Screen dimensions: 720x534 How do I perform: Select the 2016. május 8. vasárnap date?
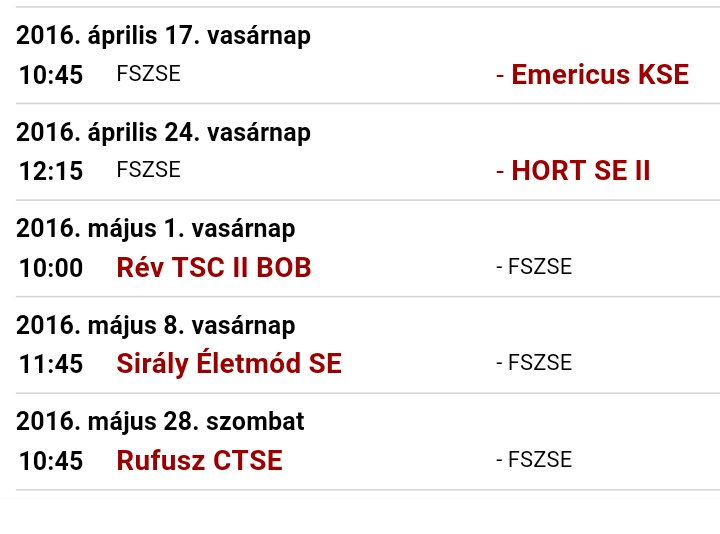(x=155, y=326)
